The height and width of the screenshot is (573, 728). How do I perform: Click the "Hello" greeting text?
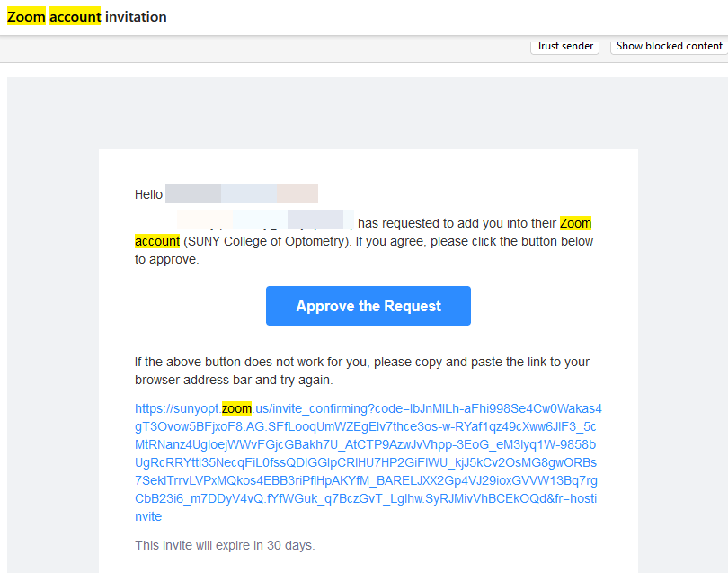(148, 194)
